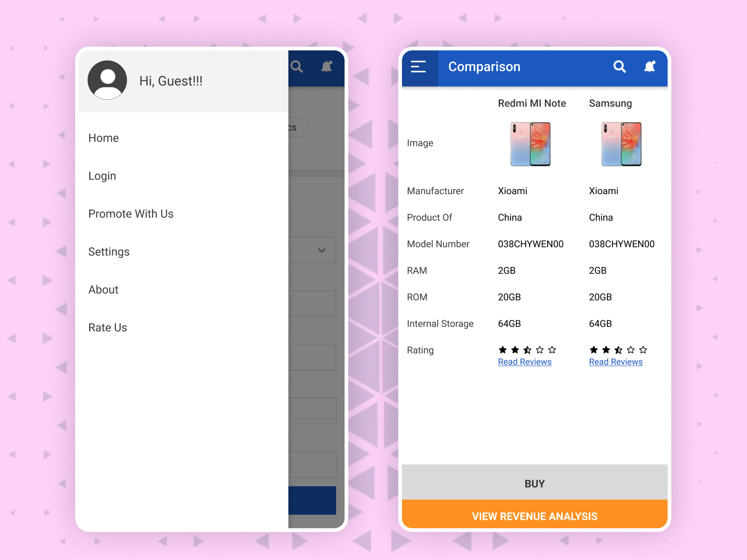The image size is (747, 560).
Task: Open notifications via the bell on Comparison screen
Action: [x=650, y=67]
